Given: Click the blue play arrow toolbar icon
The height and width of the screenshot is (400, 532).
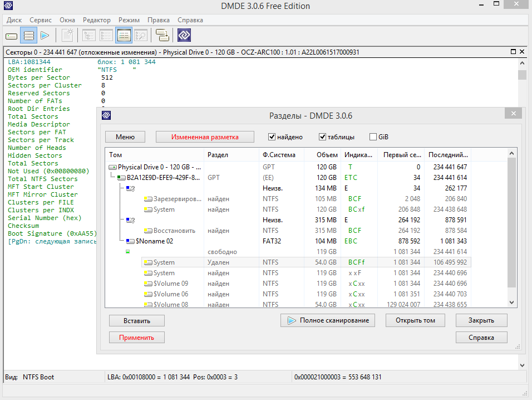Looking at the screenshot, I should 45,36.
